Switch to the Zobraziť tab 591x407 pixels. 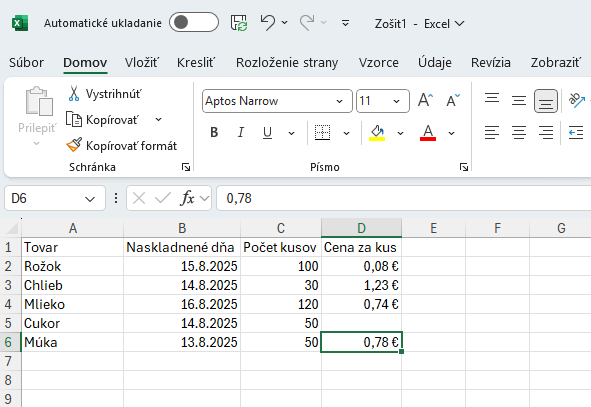pos(556,62)
